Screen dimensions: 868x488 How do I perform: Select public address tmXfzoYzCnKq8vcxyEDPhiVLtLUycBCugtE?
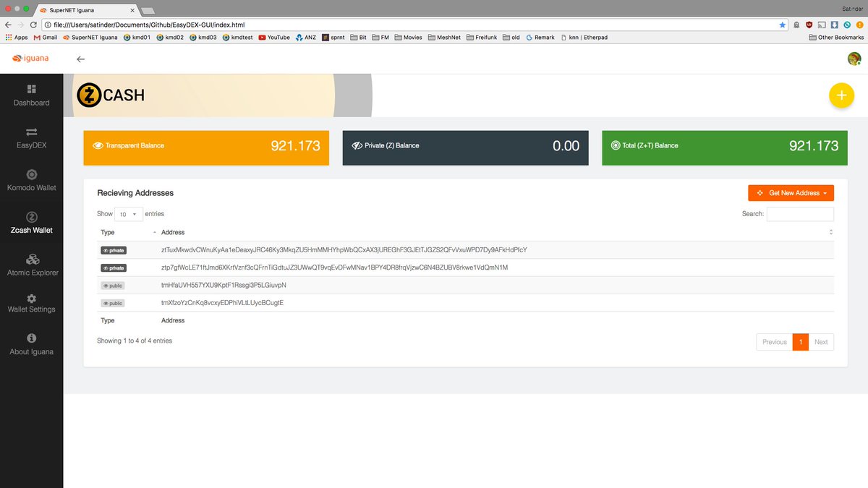222,303
